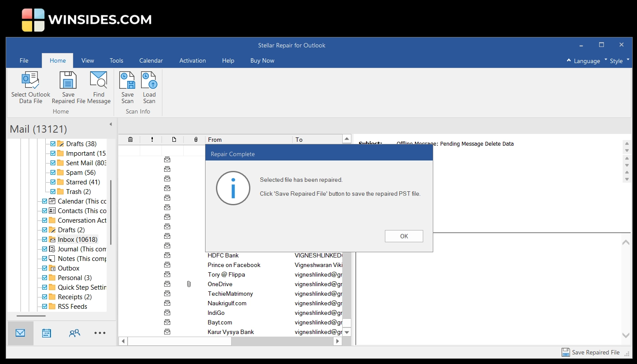Open Help ribbon tab
The height and width of the screenshot is (364, 637).
pyautogui.click(x=228, y=60)
